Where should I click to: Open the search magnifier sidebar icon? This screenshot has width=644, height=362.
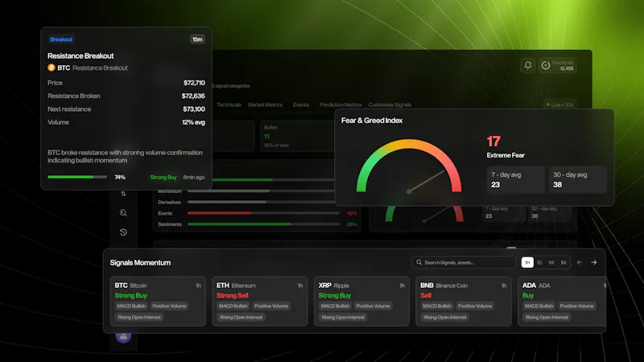pyautogui.click(x=123, y=212)
